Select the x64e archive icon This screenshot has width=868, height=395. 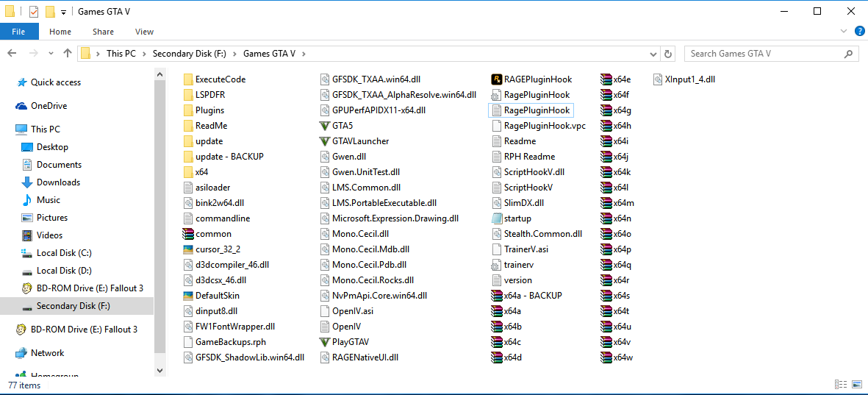pos(606,79)
